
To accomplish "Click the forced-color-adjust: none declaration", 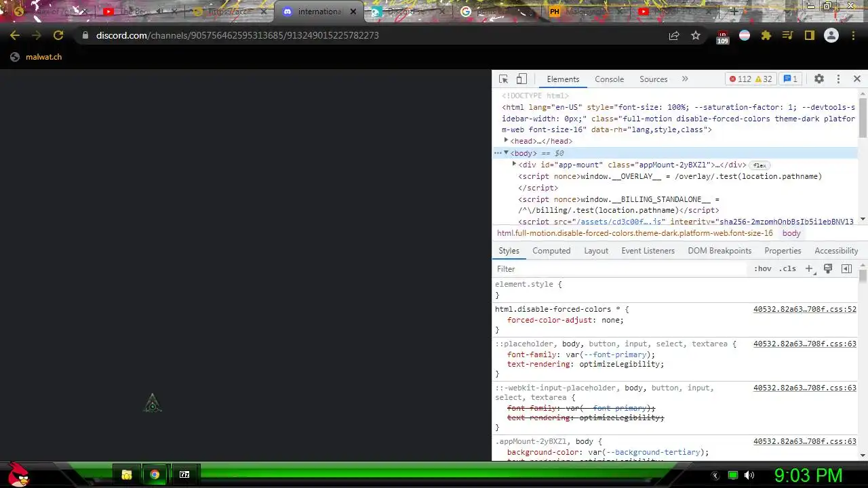I will pos(565,320).
